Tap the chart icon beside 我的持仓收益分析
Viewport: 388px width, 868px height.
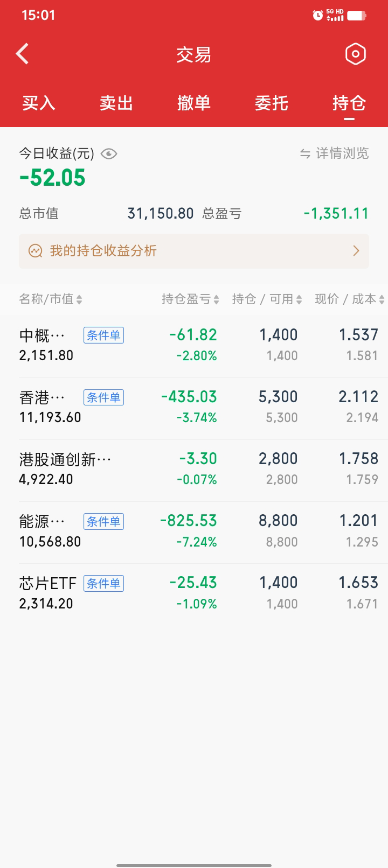click(36, 251)
